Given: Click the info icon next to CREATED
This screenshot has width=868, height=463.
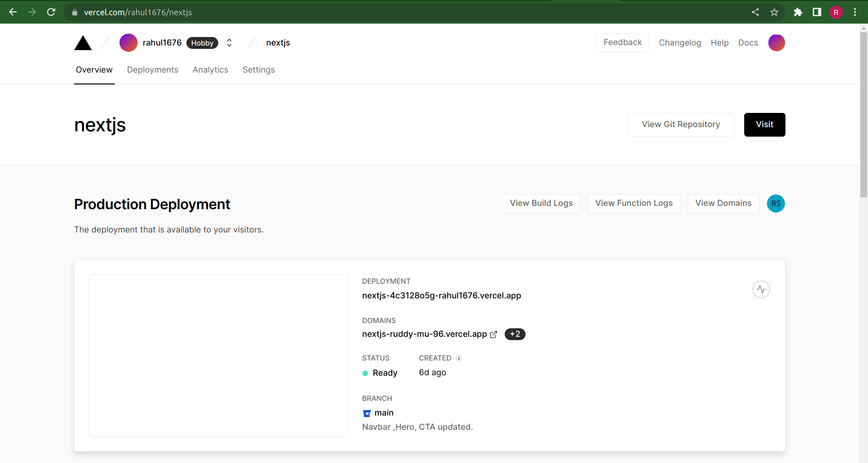Looking at the screenshot, I should pyautogui.click(x=459, y=358).
